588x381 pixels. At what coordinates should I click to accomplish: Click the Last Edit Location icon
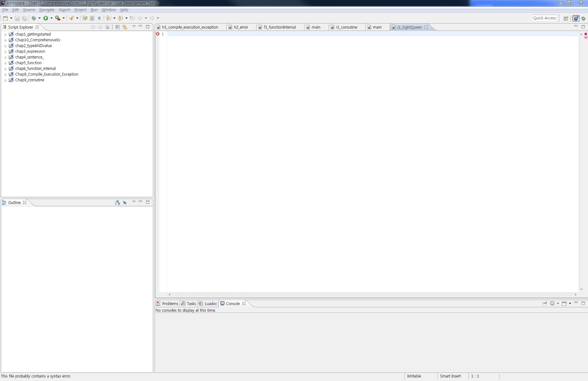tap(132, 18)
